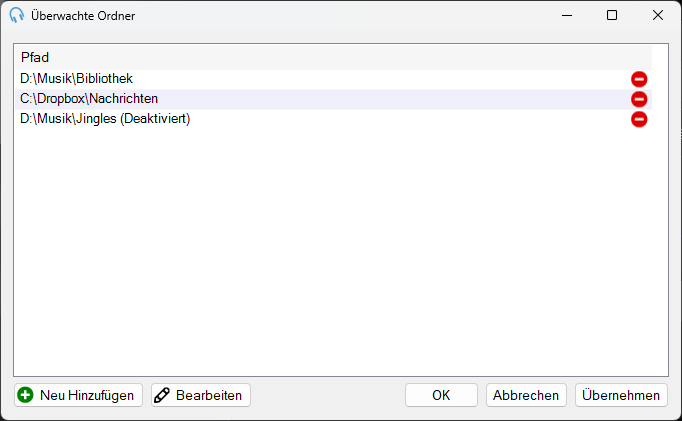Click the Überwachte Ordner window title text
Screen dimensions: 682x421
point(83,16)
